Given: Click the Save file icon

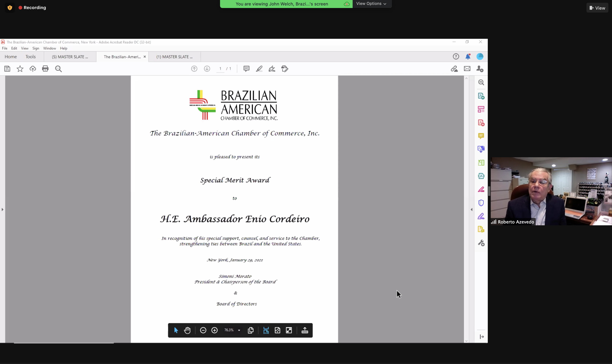Looking at the screenshot, I should click(7, 69).
